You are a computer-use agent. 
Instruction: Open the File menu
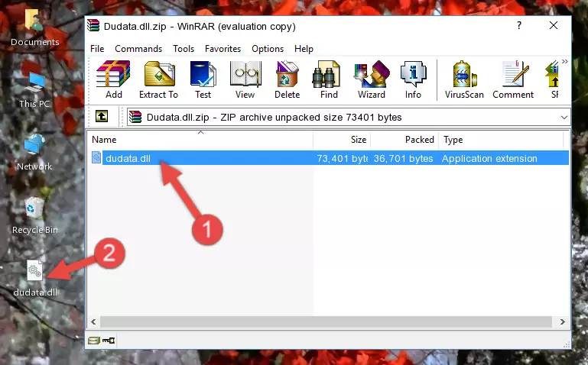pos(97,49)
